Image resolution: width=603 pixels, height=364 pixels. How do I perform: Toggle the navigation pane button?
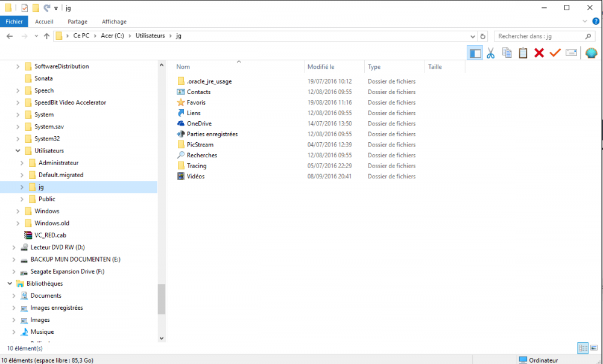point(475,53)
